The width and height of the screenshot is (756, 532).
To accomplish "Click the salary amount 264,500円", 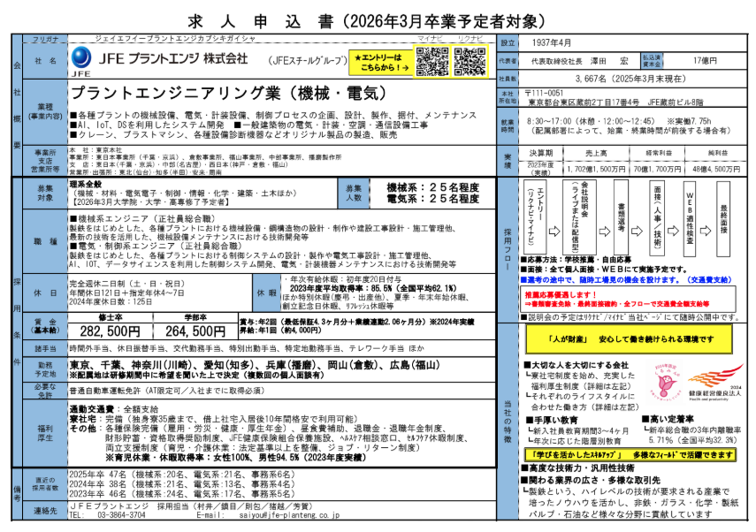I will (x=195, y=331).
